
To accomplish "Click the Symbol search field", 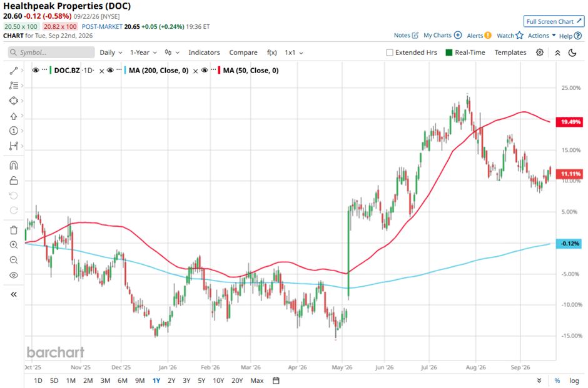I will point(51,52).
